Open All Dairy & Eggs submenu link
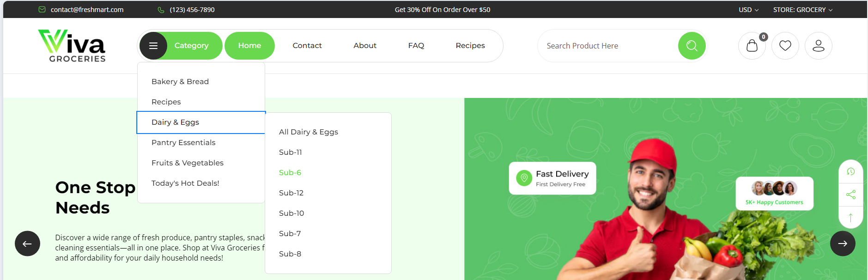 309,132
